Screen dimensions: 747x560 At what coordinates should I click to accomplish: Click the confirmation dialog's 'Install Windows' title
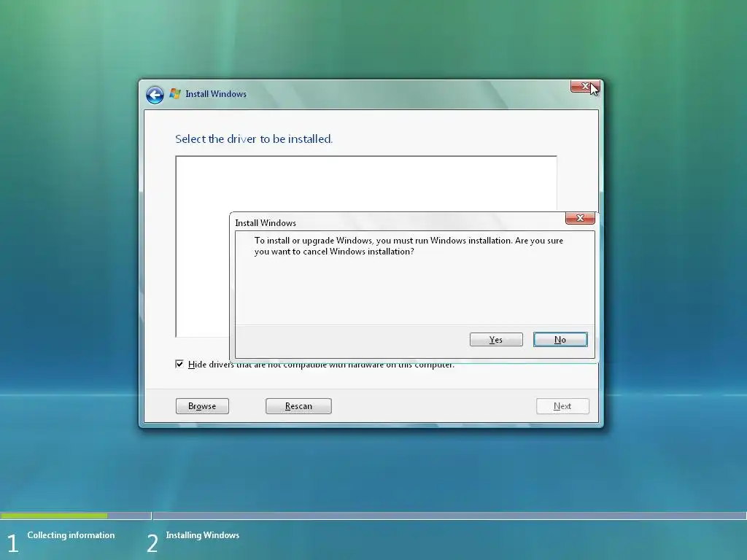(266, 223)
